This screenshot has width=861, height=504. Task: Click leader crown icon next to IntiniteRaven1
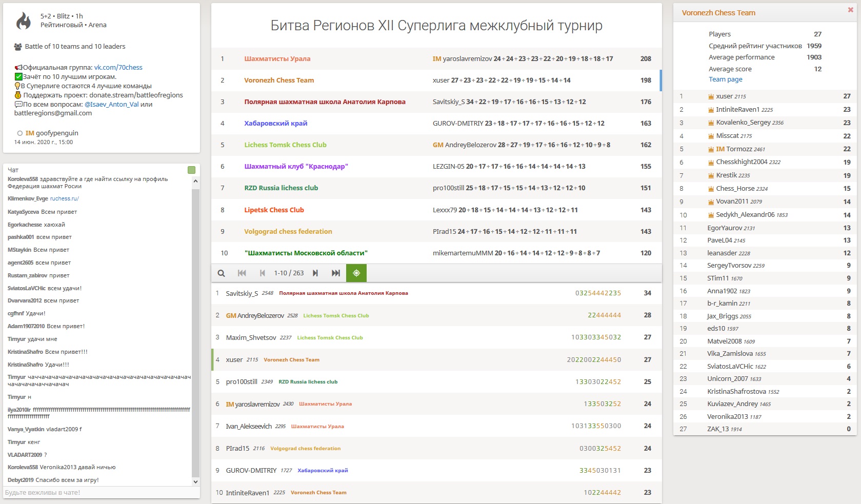coord(711,110)
